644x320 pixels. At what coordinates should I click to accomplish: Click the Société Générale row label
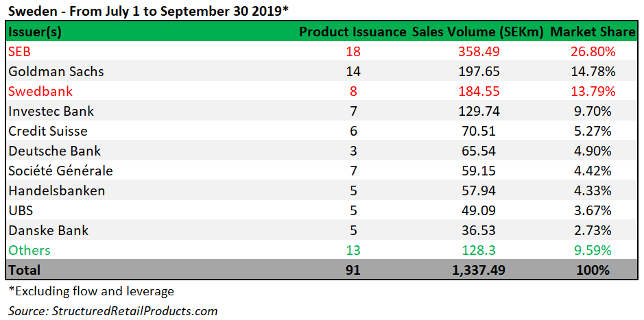[x=60, y=170]
